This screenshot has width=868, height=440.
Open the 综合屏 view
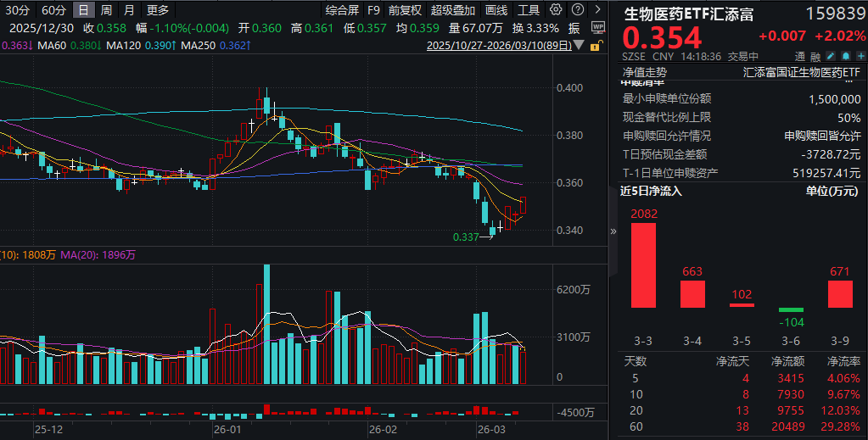pyautogui.click(x=342, y=10)
